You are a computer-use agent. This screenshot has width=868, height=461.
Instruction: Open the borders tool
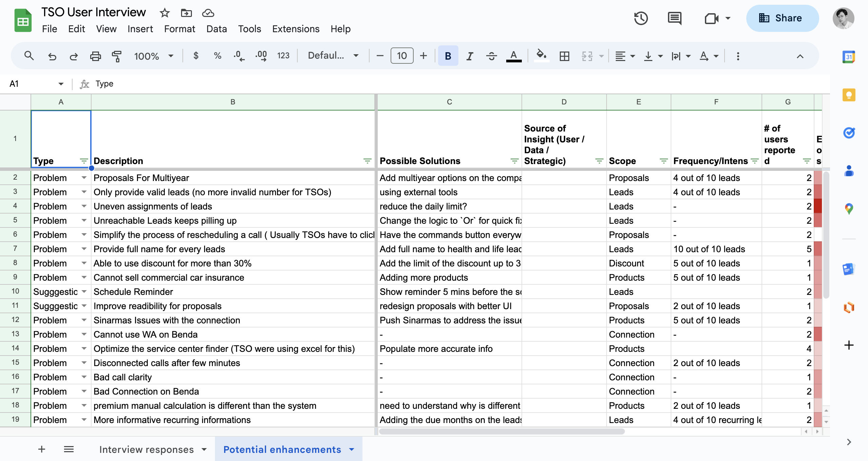coord(565,56)
